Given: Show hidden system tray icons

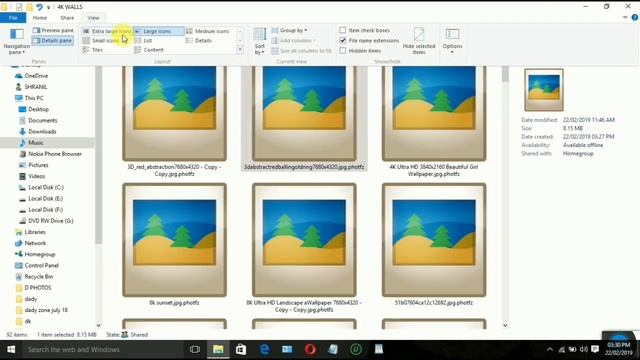Looking at the screenshot, I should (x=550, y=349).
